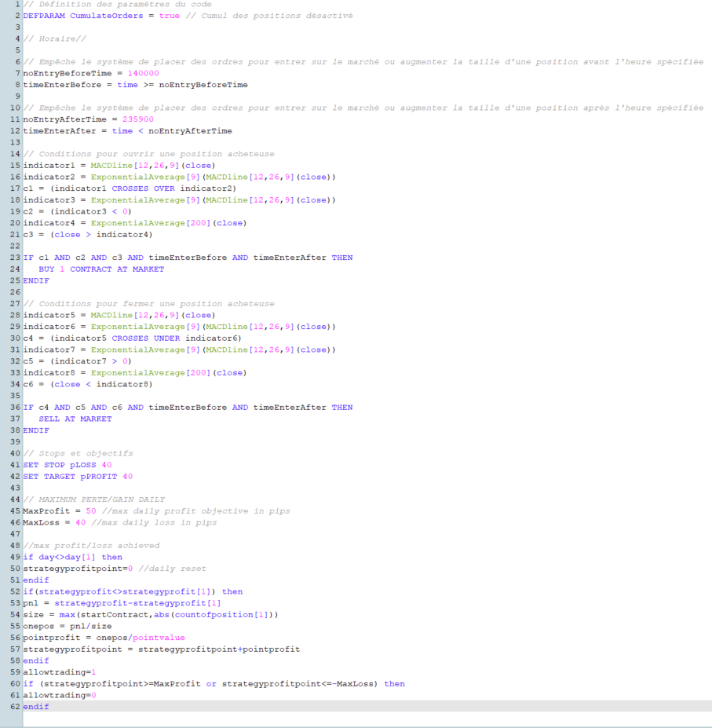Click ExponentialAverage[200] on line 20
This screenshot has width=712, height=728.
[151, 223]
